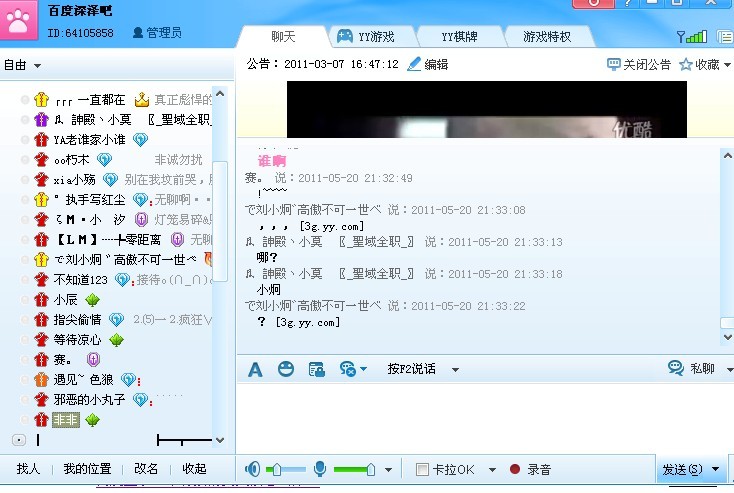Click the pink 谁啊 chat message
The height and width of the screenshot is (493, 734).
click(272, 161)
